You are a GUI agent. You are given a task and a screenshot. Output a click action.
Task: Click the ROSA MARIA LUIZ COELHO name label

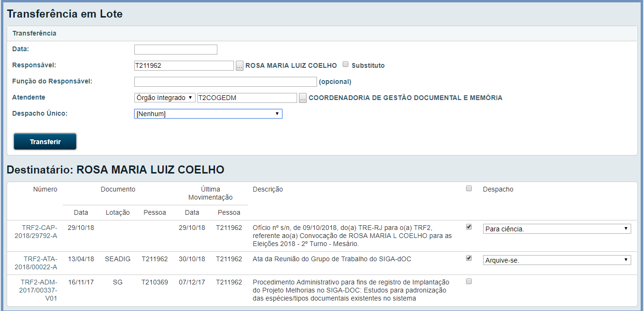(x=291, y=65)
